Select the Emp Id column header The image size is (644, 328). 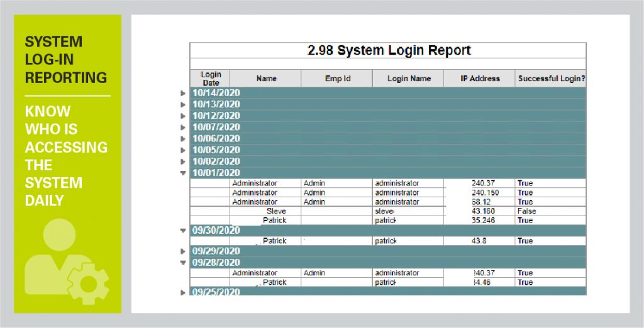click(x=337, y=79)
